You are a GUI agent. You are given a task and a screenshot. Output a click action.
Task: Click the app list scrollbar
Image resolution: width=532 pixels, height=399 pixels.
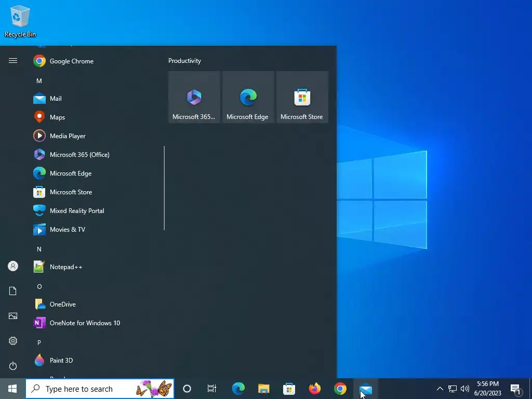[x=164, y=188]
